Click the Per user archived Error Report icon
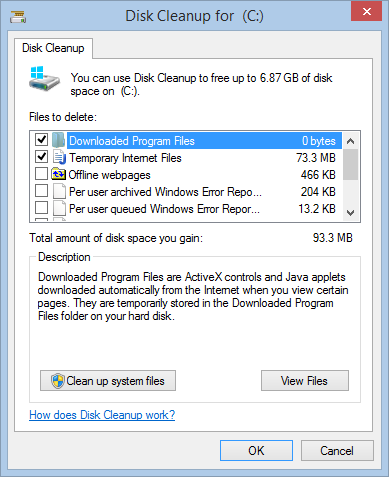The height and width of the screenshot is (477, 389). point(59,191)
